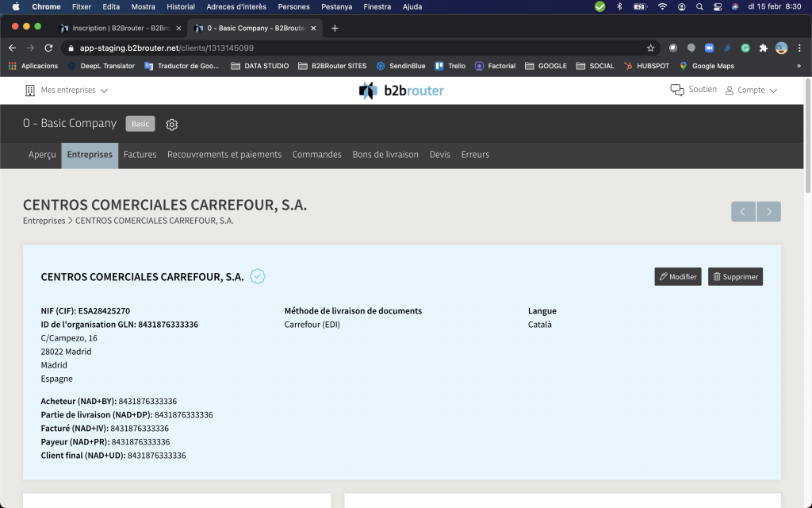The height and width of the screenshot is (508, 812).
Task: Click the Modifier button
Action: click(678, 276)
